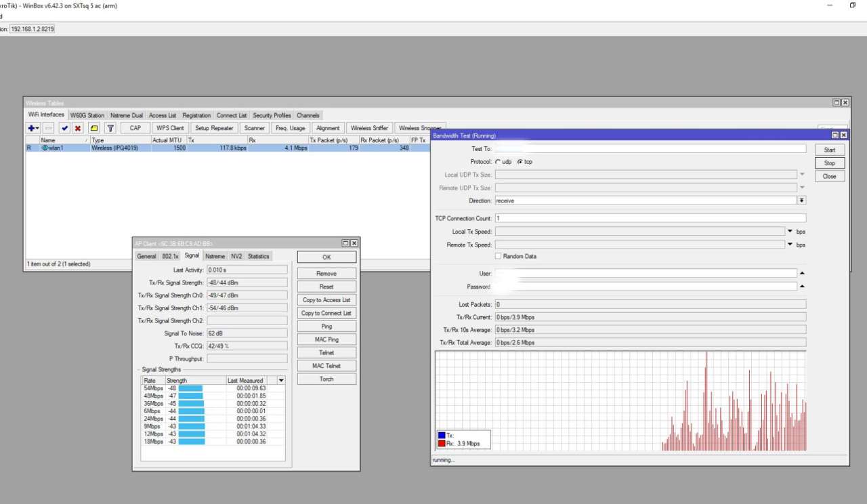Click the minus remove icon in toolbar
Image resolution: width=867 pixels, height=504 pixels.
pyautogui.click(x=49, y=128)
